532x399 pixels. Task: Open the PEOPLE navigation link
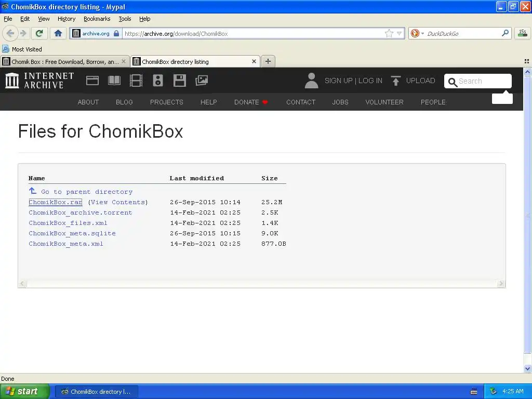click(433, 102)
